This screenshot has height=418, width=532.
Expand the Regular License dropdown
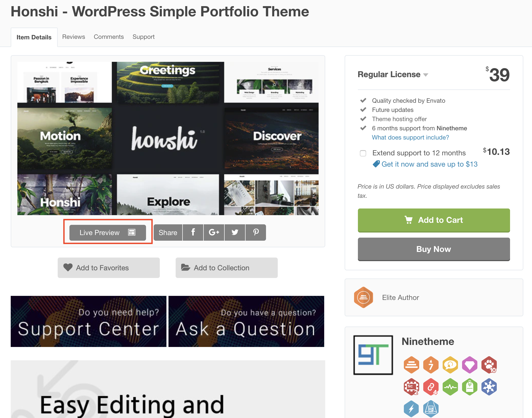tap(393, 74)
